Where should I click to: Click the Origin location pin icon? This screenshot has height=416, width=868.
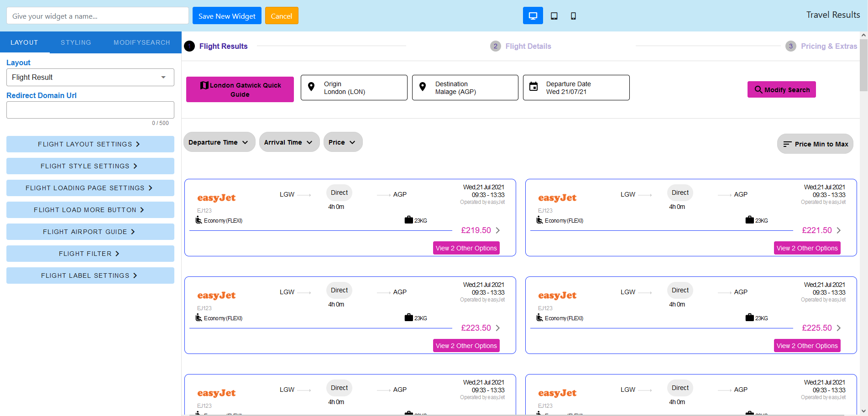pos(311,87)
